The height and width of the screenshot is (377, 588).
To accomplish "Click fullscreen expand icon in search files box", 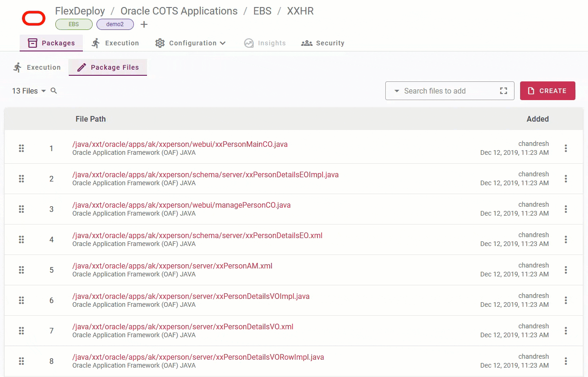I will coord(504,91).
